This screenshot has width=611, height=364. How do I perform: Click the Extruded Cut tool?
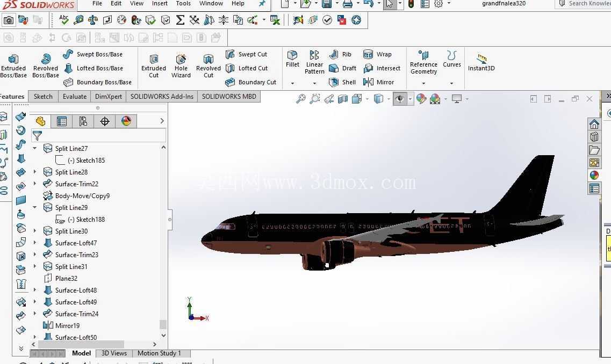[154, 66]
